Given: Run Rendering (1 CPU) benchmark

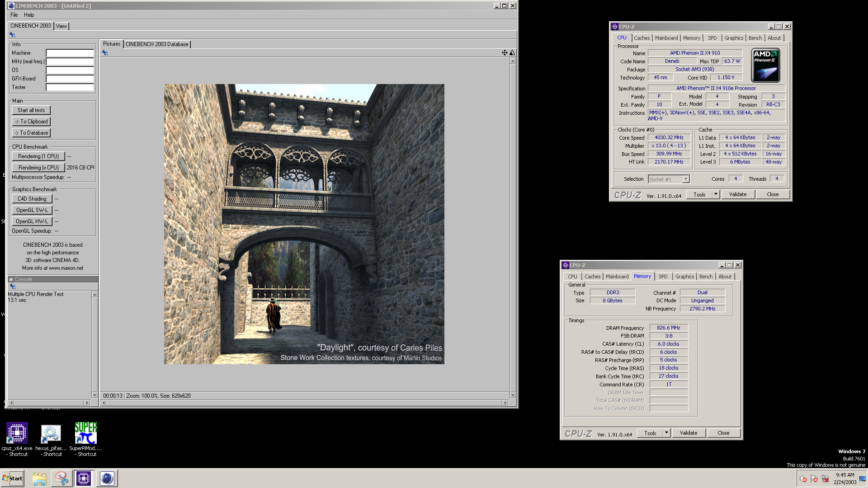Looking at the screenshot, I should coord(38,156).
